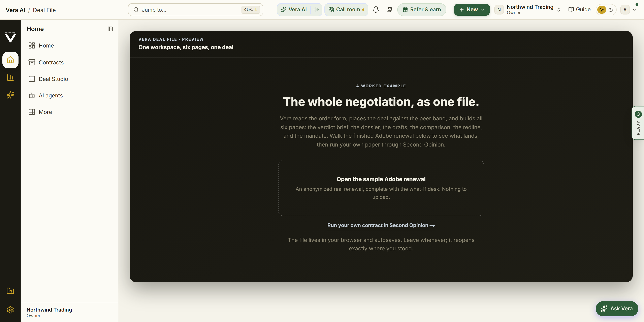Open Deal Studio in the sidebar menu

(x=69, y=79)
